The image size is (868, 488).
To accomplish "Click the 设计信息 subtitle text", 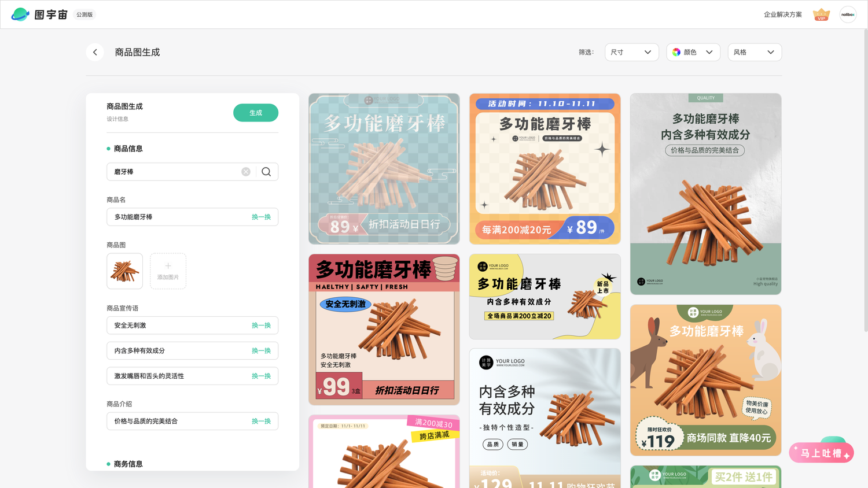I will [117, 119].
